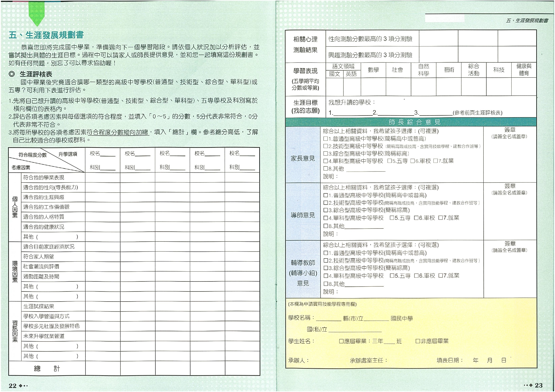Screen dimensions: 555x392
Task: Click the blank line after 國(私)立
Action: tap(355, 330)
